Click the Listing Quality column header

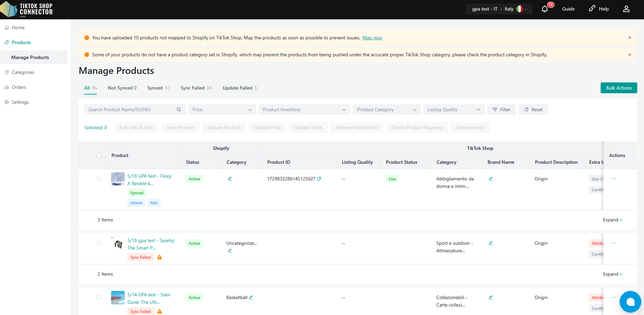357,162
